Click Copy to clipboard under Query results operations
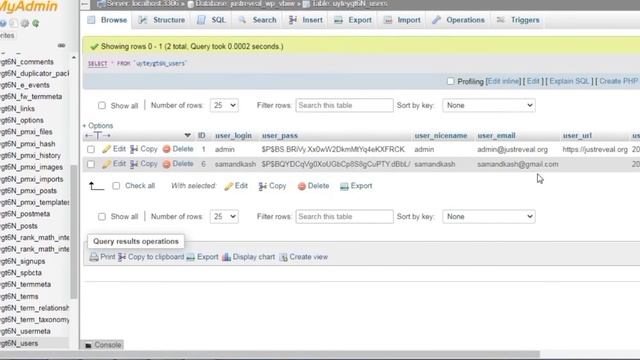Viewport: 640px width, 360px height. [151, 257]
